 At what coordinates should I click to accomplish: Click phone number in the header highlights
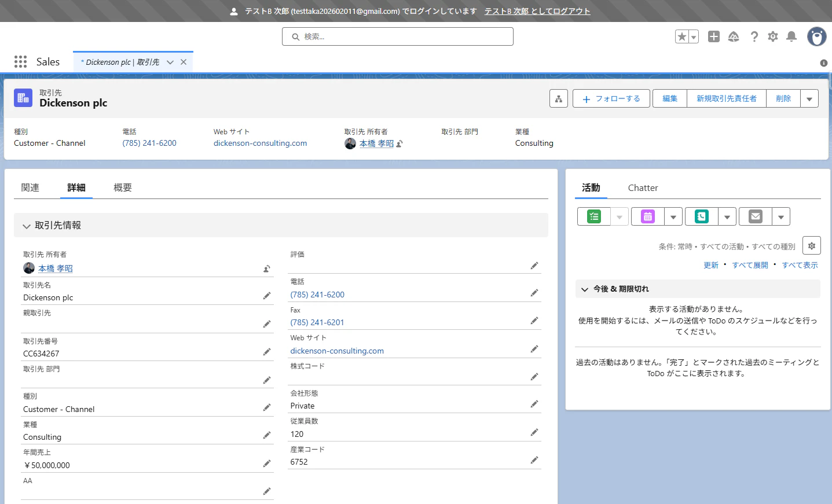tap(149, 143)
